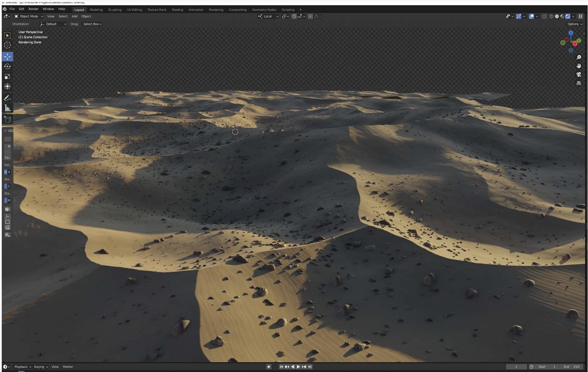This screenshot has width=588, height=372.
Task: Choose the Measure tool
Action: [7, 108]
